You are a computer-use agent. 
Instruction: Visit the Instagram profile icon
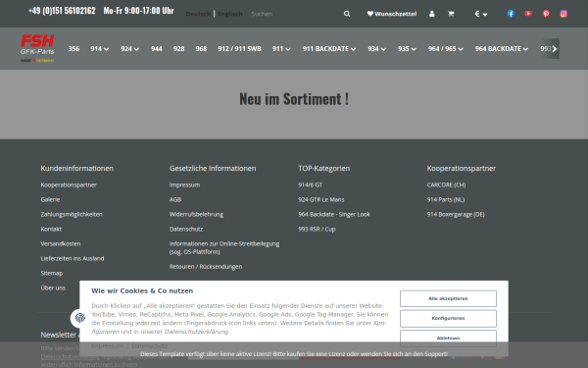(563, 14)
